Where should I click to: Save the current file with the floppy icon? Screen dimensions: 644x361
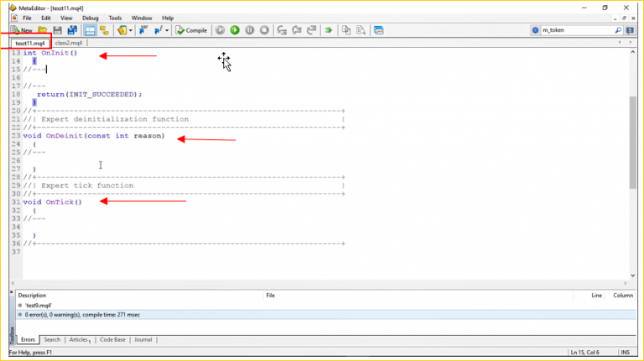[58, 30]
